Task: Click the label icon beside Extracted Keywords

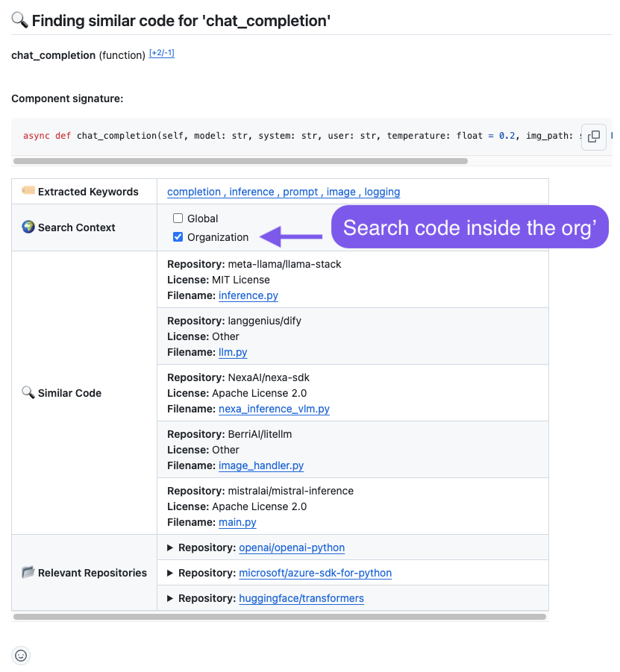Action: click(x=28, y=191)
